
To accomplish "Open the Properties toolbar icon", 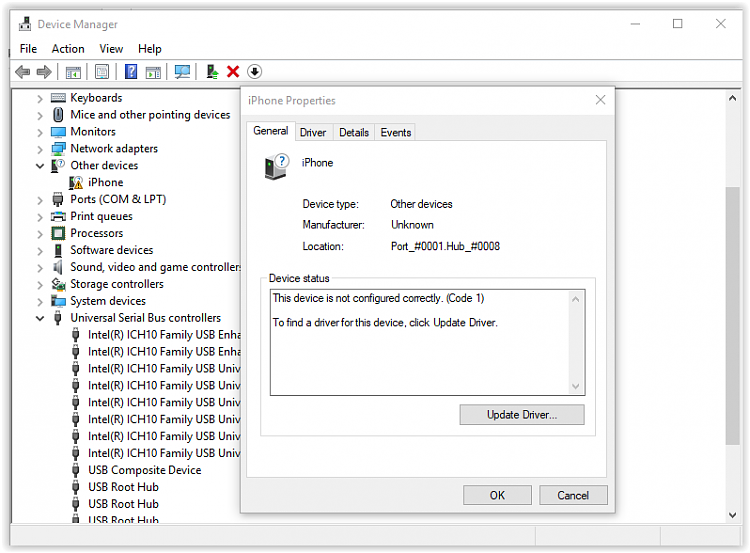I will [102, 72].
